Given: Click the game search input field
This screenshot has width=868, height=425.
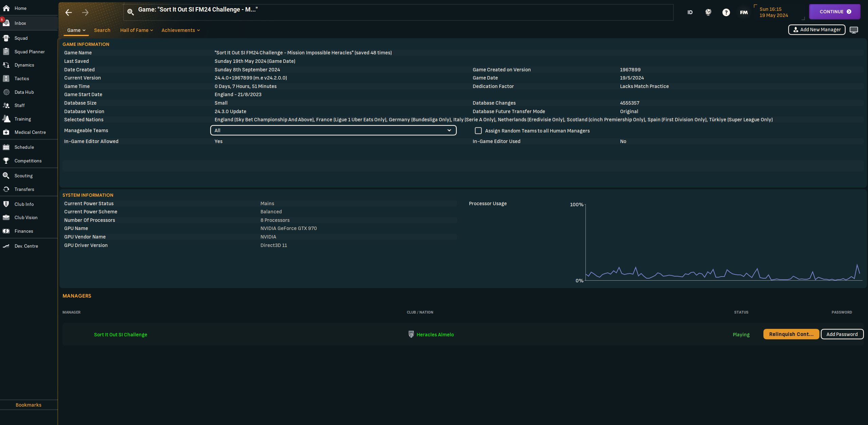Looking at the screenshot, I should point(398,13).
